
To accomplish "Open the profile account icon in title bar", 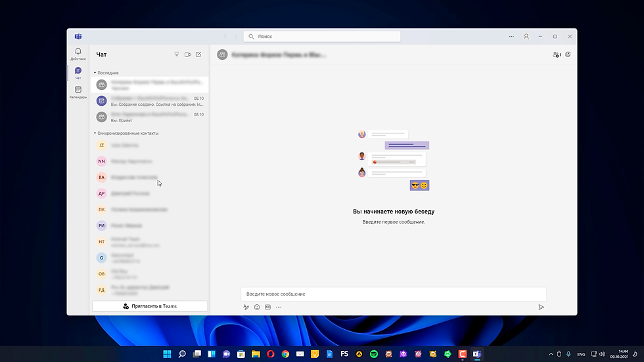I will click(x=526, y=37).
